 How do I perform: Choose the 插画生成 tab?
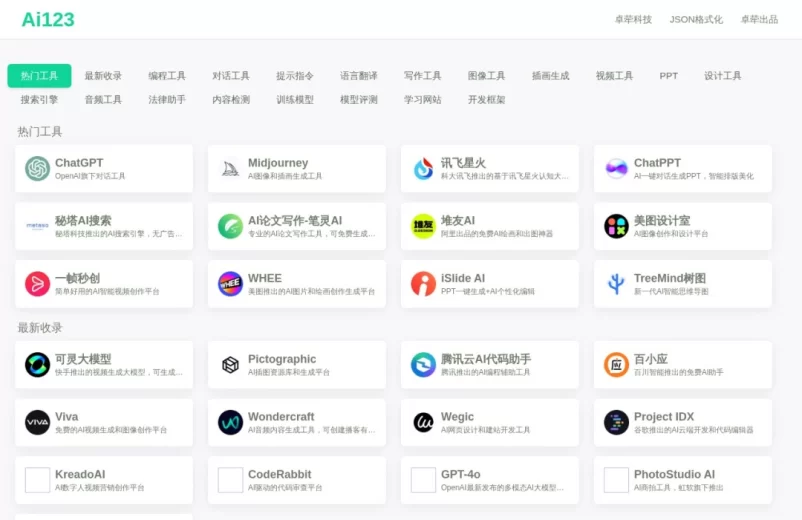550,76
